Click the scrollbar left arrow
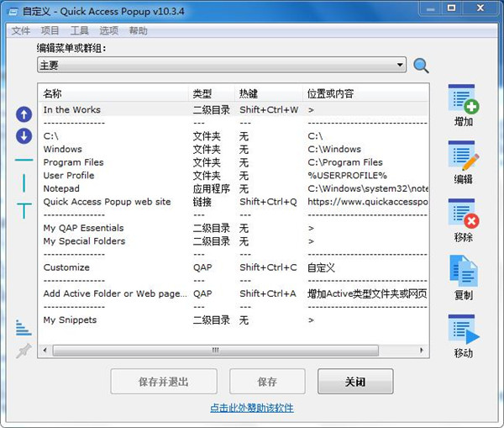The image size is (504, 428). 45,350
